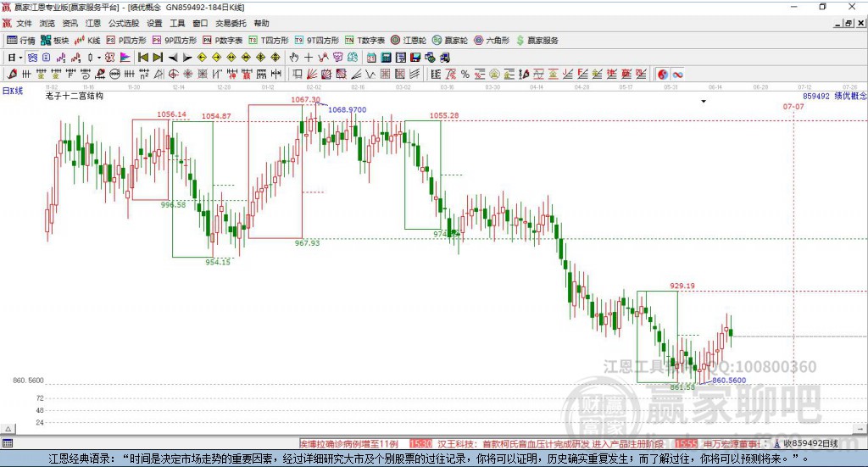The image size is (868, 467).
Task: Click the 日K线 label
Action: pos(13,91)
